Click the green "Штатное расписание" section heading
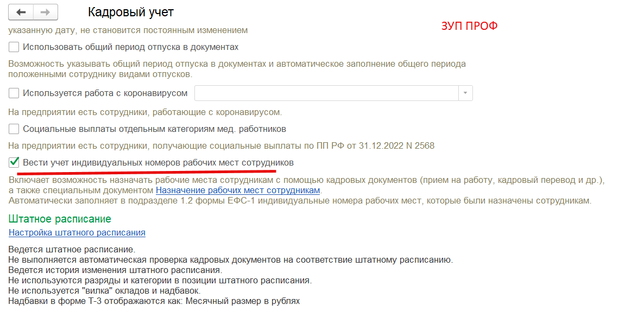This screenshot has height=311, width=644. pos(60,218)
